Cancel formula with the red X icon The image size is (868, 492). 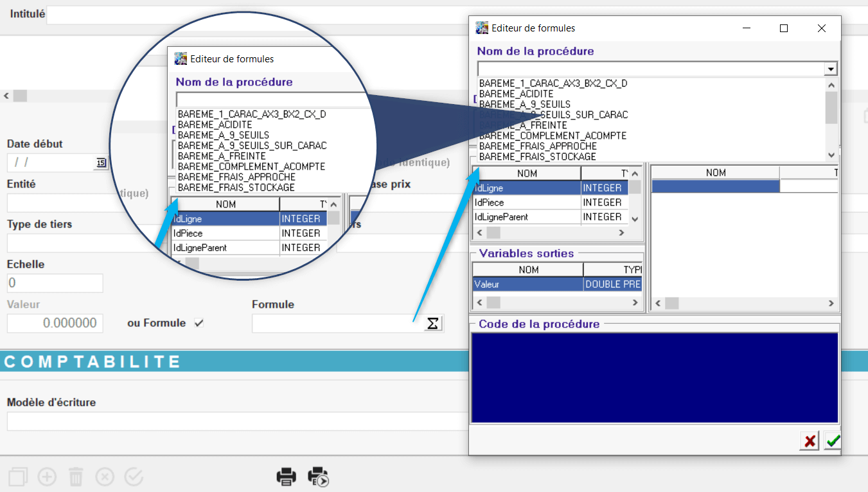pyautogui.click(x=810, y=441)
